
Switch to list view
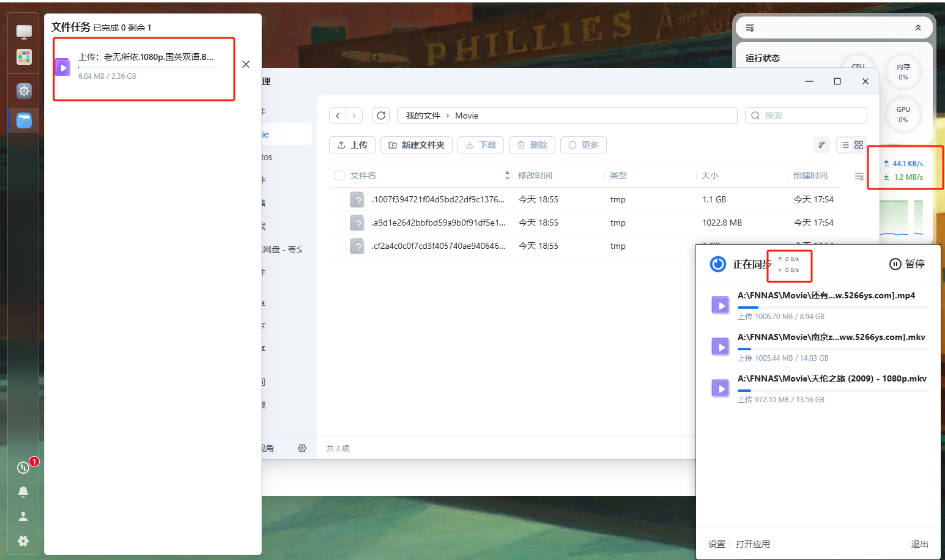coord(845,145)
